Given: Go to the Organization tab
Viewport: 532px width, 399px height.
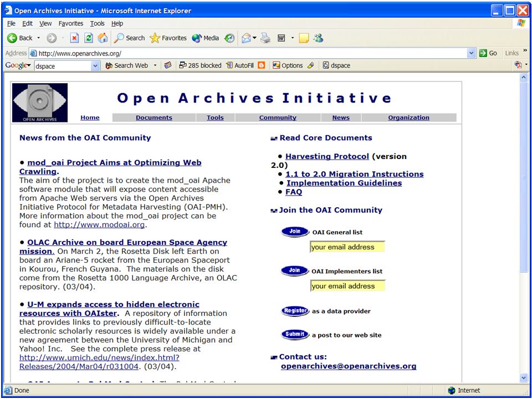Looking at the screenshot, I should 409,117.
